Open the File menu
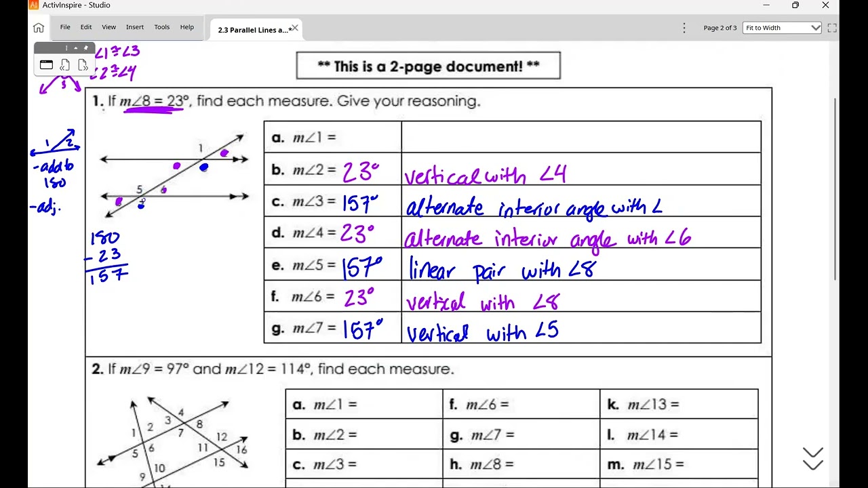868x488 pixels. tap(65, 27)
